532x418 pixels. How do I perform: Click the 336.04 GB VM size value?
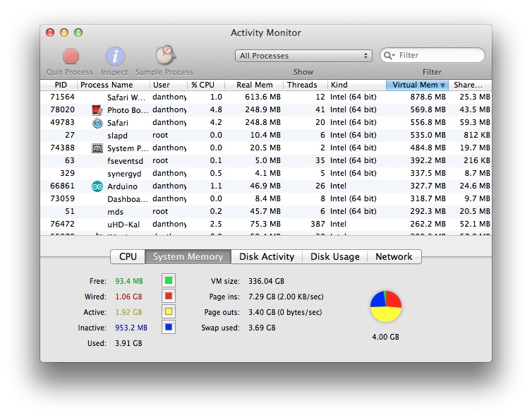coord(266,281)
